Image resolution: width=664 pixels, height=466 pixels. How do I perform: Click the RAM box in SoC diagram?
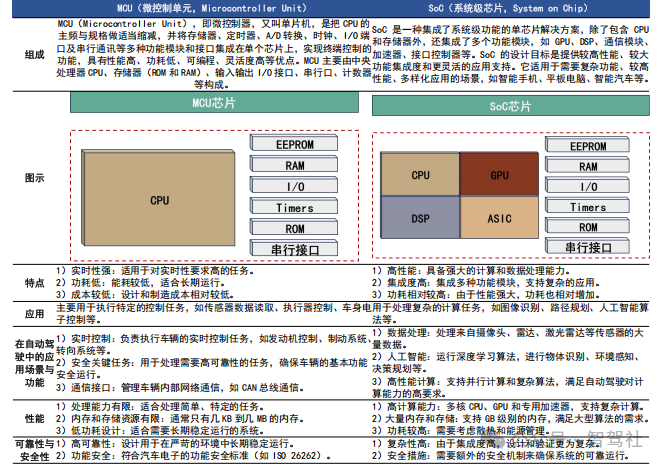(x=587, y=165)
